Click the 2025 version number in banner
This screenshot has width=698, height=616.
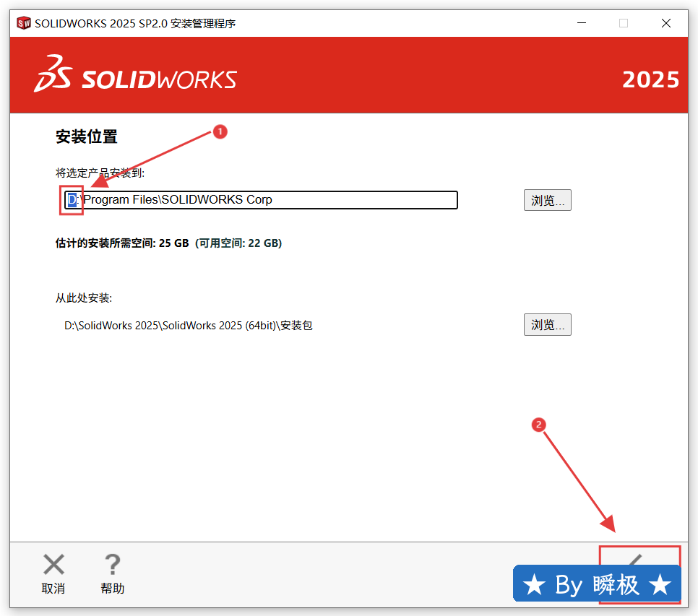tap(650, 79)
